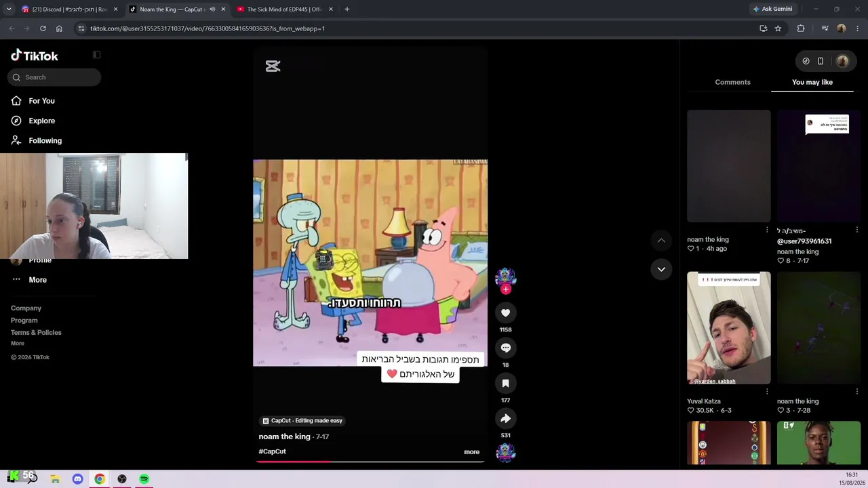Open options for the Yuval Katza video

point(767,392)
